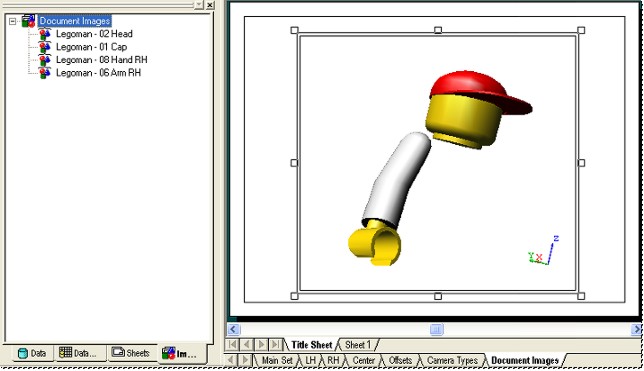Open the panel dropdown menu arrow

coord(199,5)
